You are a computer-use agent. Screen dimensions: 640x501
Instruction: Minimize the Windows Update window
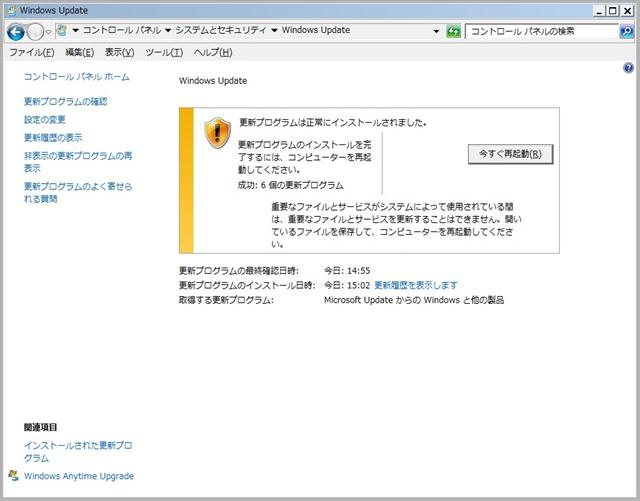pyautogui.click(x=599, y=11)
